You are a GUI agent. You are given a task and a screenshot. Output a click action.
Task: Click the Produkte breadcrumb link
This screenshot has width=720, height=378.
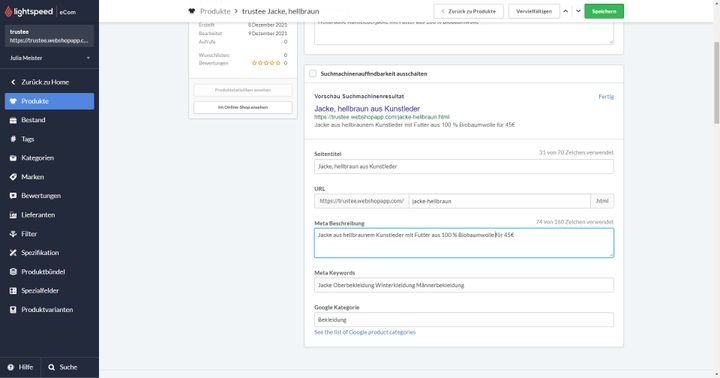point(215,11)
